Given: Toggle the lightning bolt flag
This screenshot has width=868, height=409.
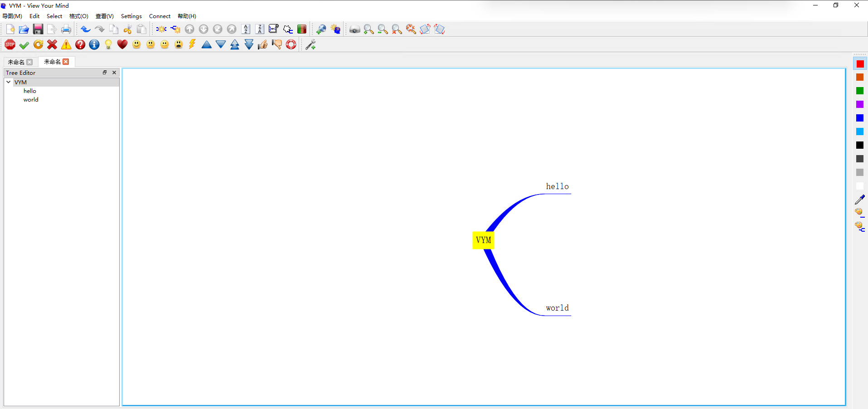Looking at the screenshot, I should point(193,44).
